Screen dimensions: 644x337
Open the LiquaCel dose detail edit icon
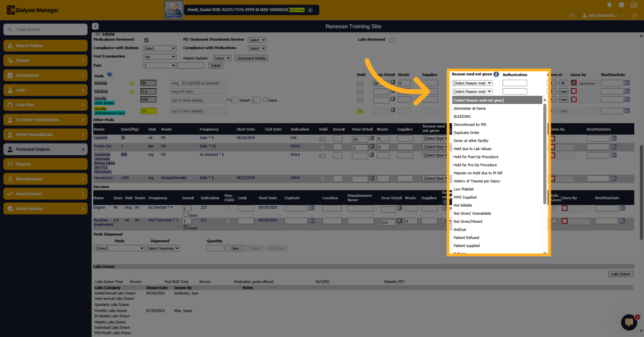[372, 138]
